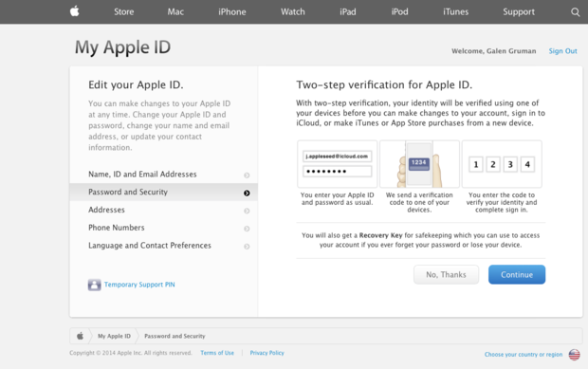Click the 1 2 3 4 digits illustration
Viewport: 588px width, 369px height.
coord(502,164)
